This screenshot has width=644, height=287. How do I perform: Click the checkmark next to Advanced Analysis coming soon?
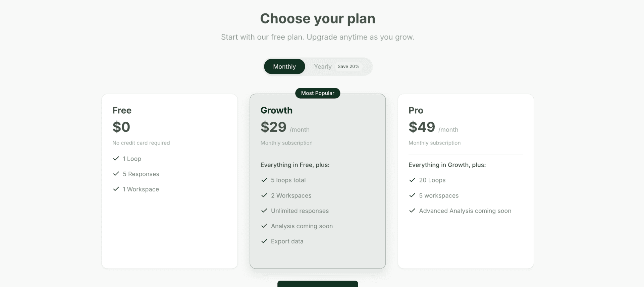[412, 211]
